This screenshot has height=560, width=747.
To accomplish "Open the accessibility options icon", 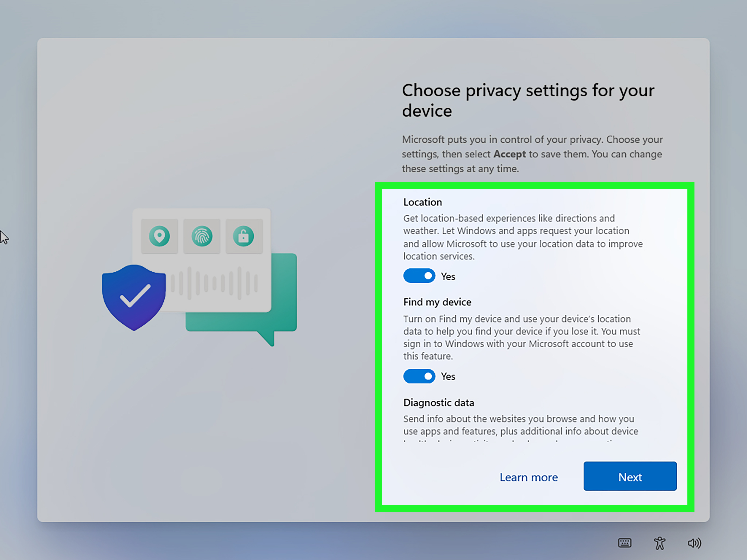I will coord(659,543).
